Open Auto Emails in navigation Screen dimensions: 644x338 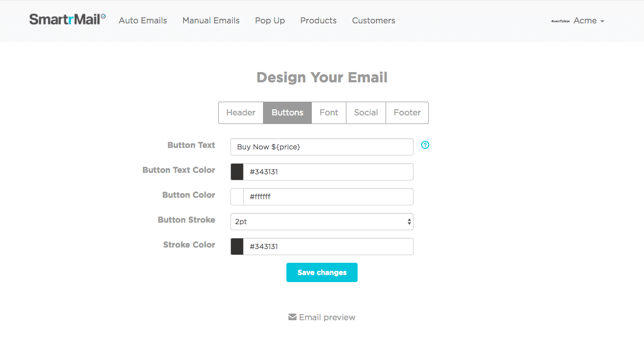click(143, 21)
